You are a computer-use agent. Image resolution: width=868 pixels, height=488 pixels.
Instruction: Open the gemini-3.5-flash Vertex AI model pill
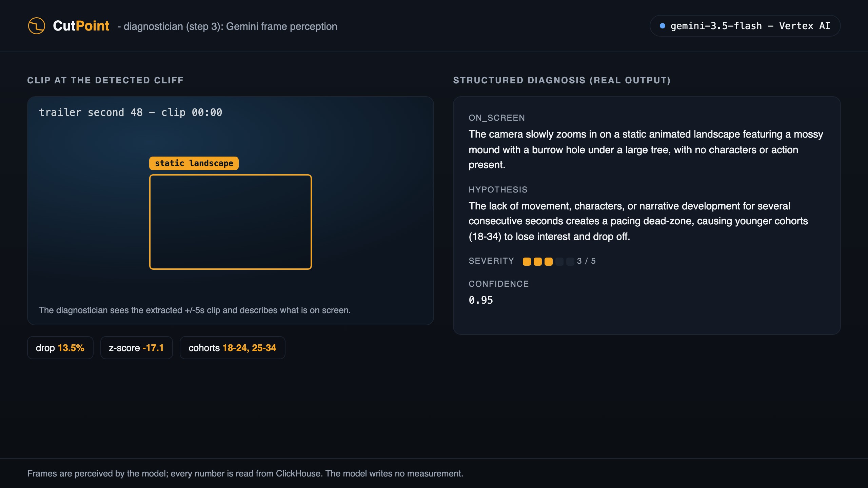click(745, 26)
